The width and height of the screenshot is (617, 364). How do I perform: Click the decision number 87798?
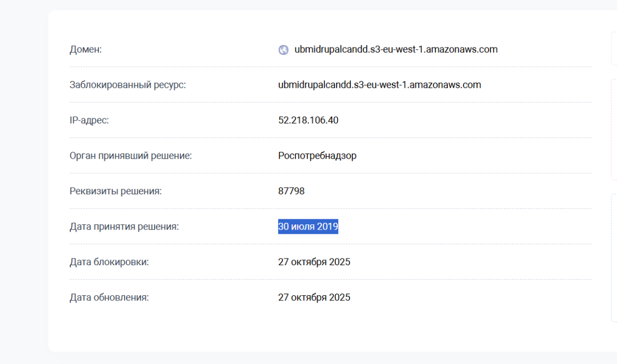(291, 191)
